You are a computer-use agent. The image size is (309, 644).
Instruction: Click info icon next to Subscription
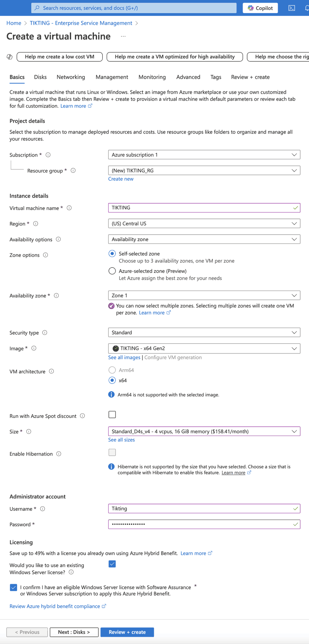tap(48, 155)
